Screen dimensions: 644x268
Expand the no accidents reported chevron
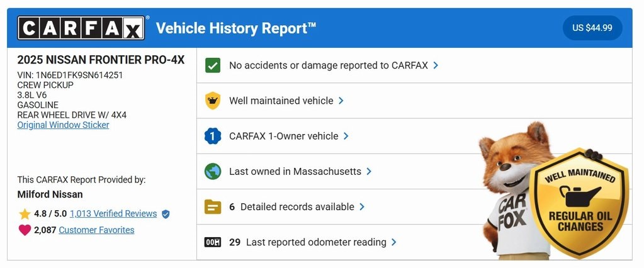click(x=436, y=65)
